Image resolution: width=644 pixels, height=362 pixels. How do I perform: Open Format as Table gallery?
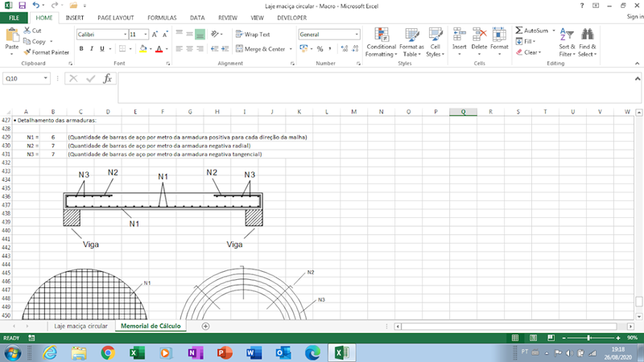[x=411, y=43]
